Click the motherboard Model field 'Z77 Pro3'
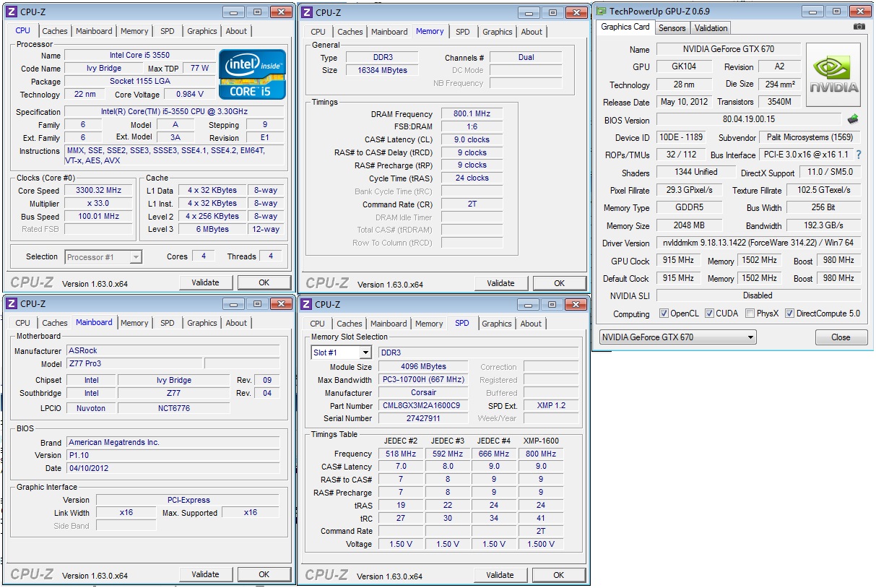 pos(134,363)
